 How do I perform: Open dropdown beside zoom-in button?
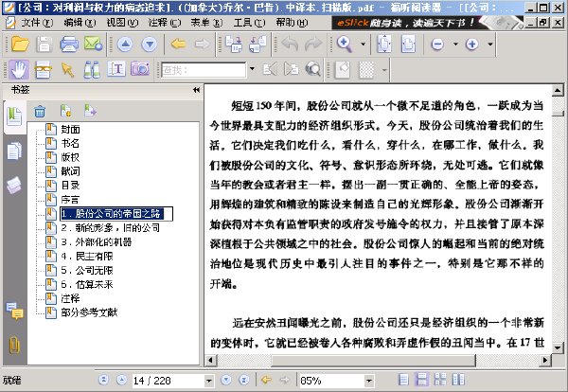pyautogui.click(x=489, y=45)
